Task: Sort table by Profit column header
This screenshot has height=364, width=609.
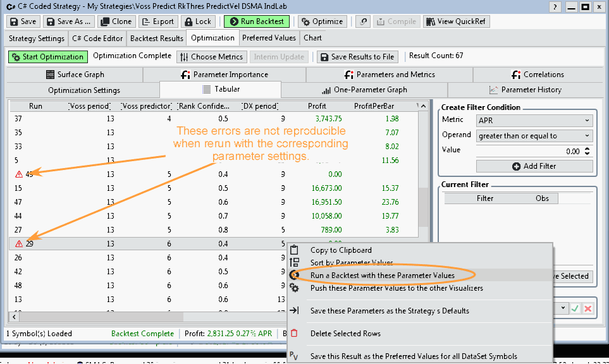Action: pyautogui.click(x=317, y=106)
